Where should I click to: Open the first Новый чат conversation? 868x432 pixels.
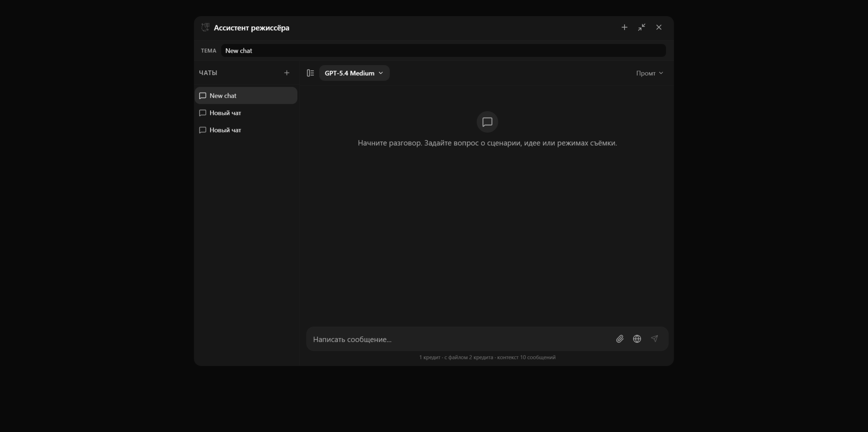(x=246, y=113)
